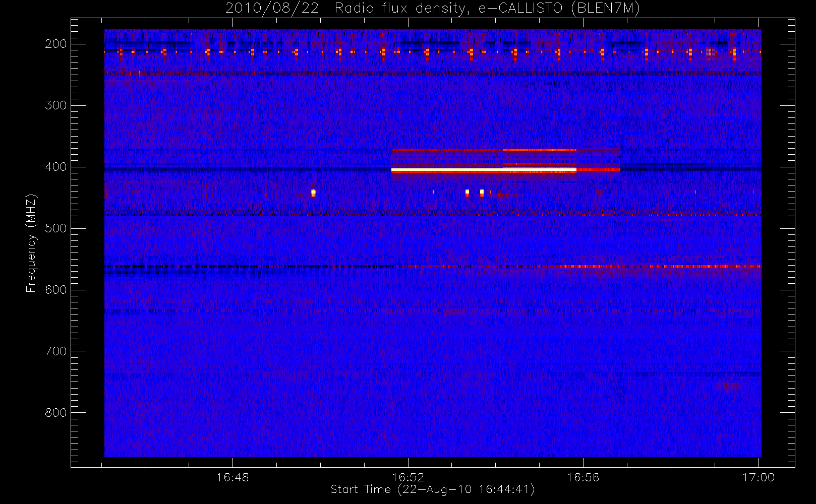Click the "17:00" time tick label
This screenshot has width=816, height=504.
(759, 477)
